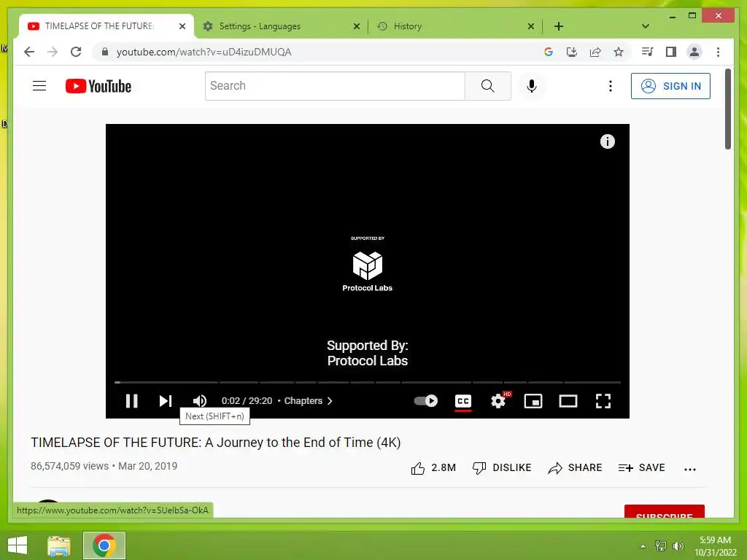Click the red SUBSCRIBE button

pos(664,511)
